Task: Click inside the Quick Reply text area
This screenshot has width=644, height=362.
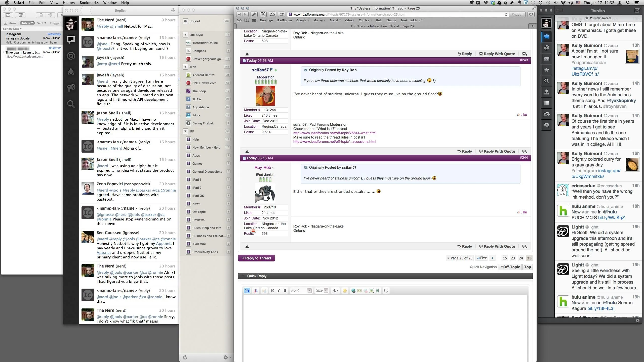Action: click(x=385, y=327)
